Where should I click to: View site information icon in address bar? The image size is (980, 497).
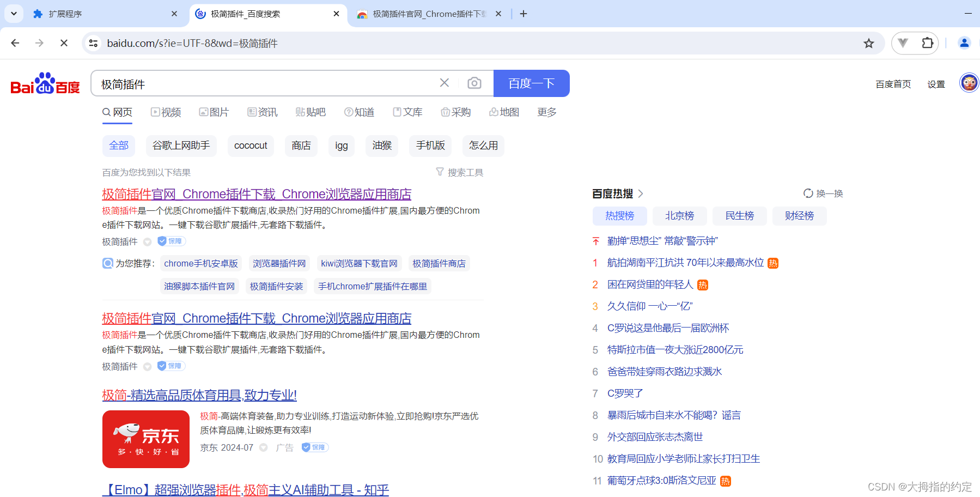(x=94, y=43)
